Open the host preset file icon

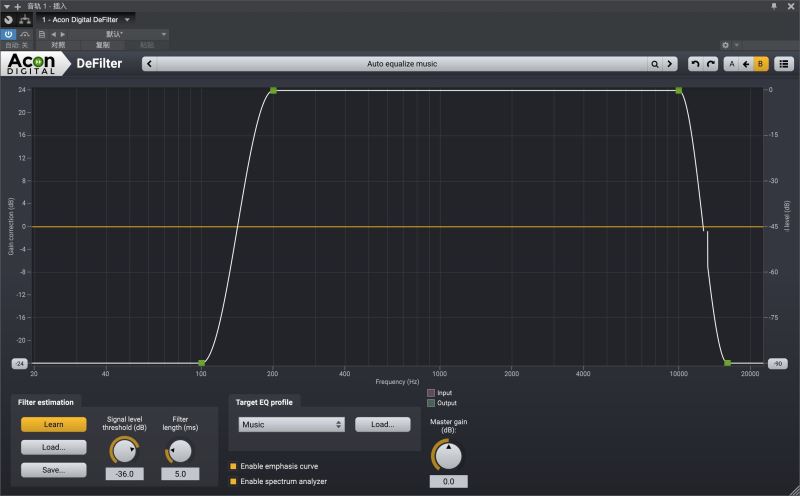coord(42,34)
